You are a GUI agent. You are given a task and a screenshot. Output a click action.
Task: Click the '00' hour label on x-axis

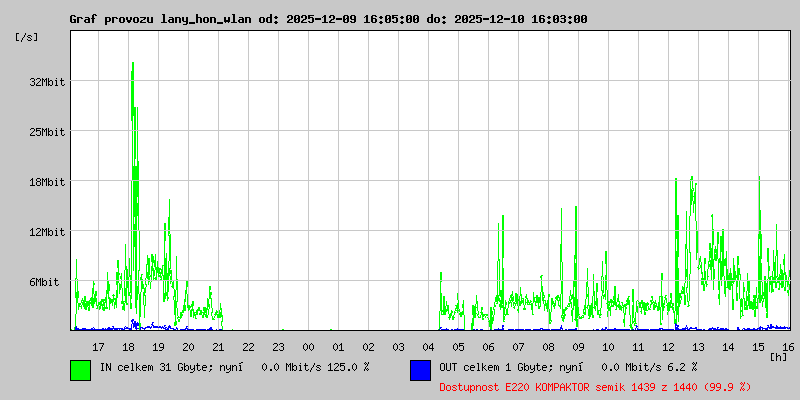point(308,347)
